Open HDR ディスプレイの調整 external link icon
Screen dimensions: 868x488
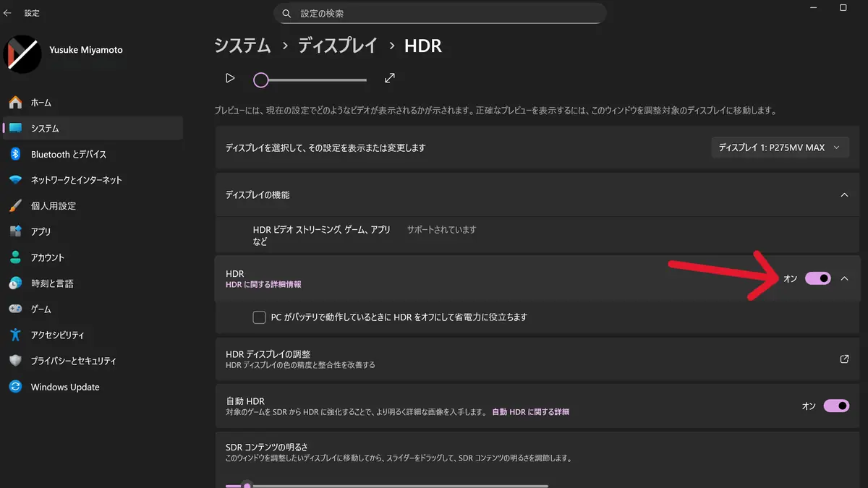click(844, 359)
